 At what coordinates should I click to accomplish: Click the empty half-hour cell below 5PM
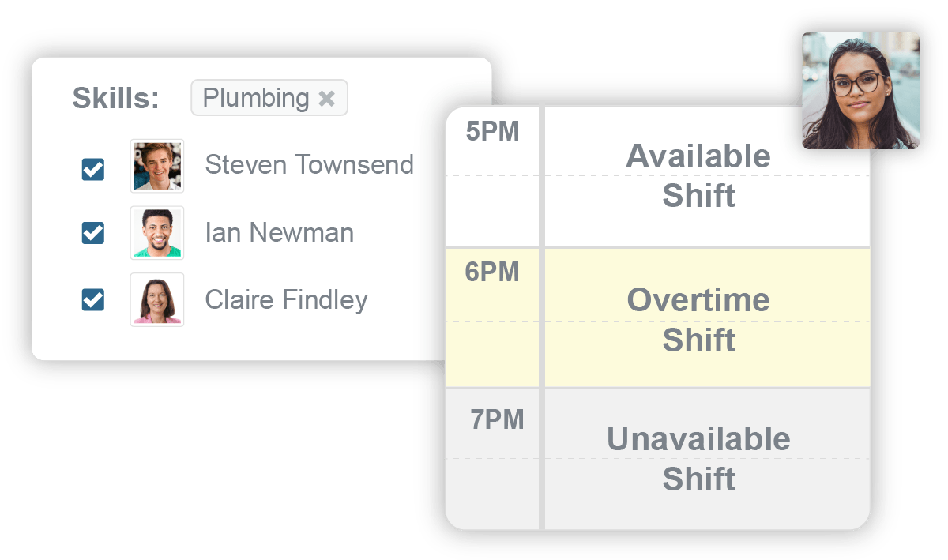[492, 211]
